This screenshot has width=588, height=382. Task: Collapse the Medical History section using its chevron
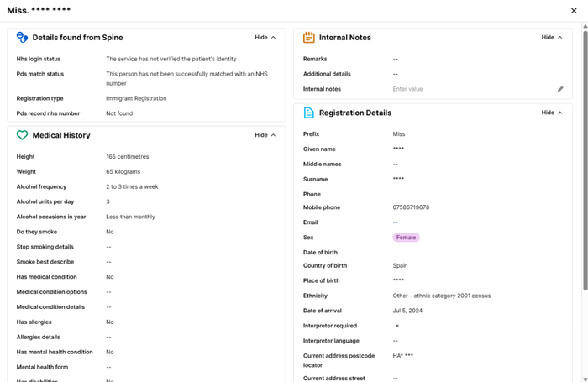click(273, 135)
